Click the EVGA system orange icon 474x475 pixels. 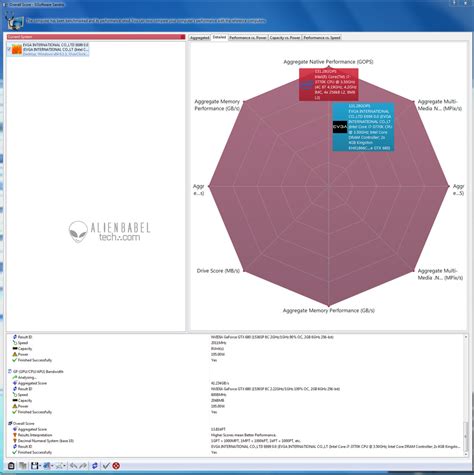(x=17, y=49)
